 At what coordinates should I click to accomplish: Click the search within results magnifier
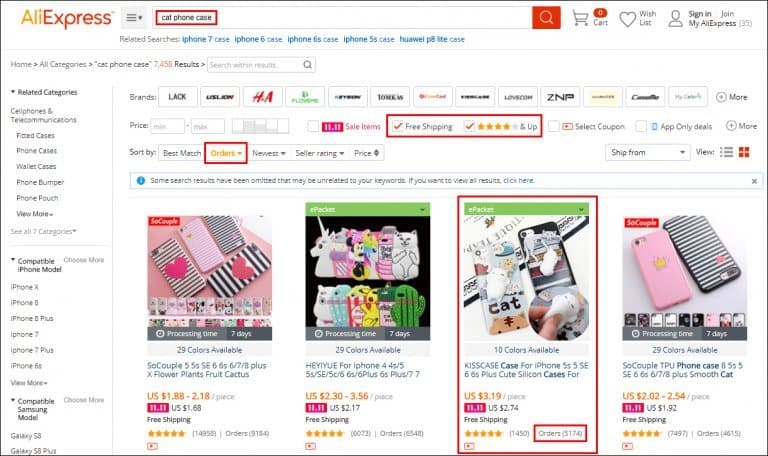(x=308, y=65)
